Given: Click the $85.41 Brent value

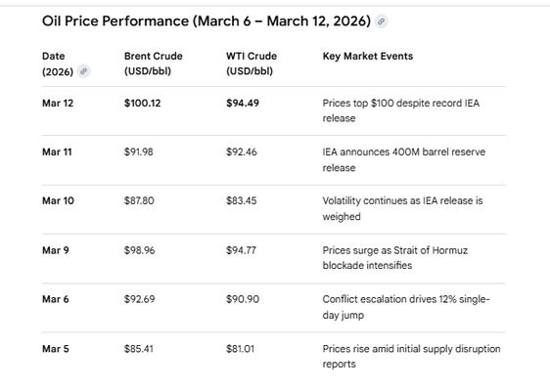Looking at the screenshot, I should click(139, 349).
